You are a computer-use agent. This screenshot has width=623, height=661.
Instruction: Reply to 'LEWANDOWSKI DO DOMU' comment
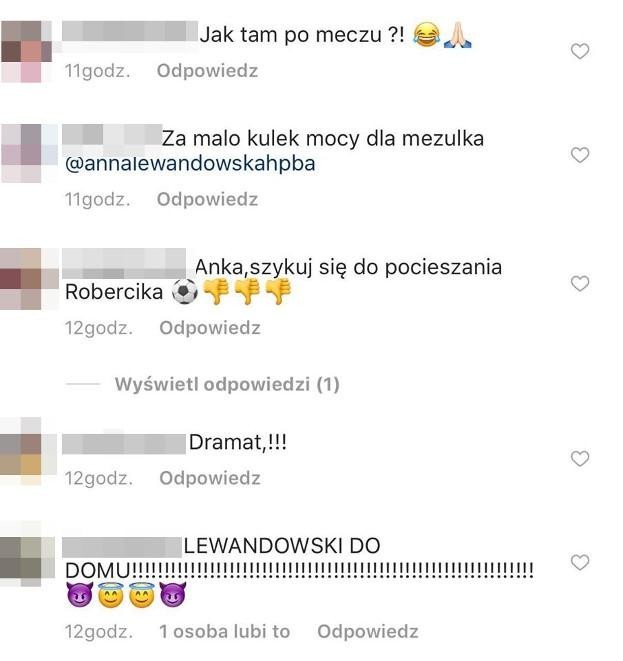[x=368, y=631]
